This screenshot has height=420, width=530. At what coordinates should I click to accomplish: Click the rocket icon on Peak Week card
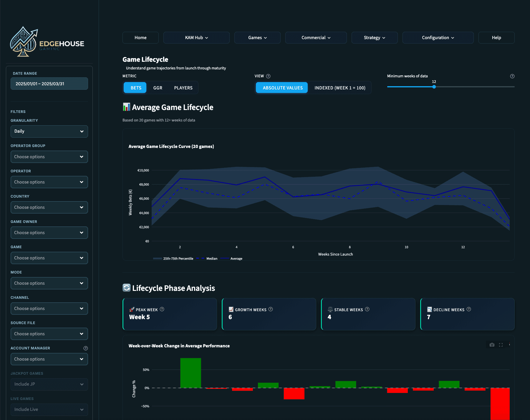[132, 309]
